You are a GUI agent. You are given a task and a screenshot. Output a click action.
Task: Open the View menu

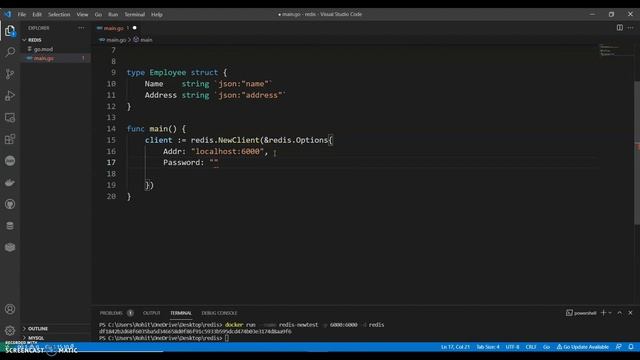point(82,14)
